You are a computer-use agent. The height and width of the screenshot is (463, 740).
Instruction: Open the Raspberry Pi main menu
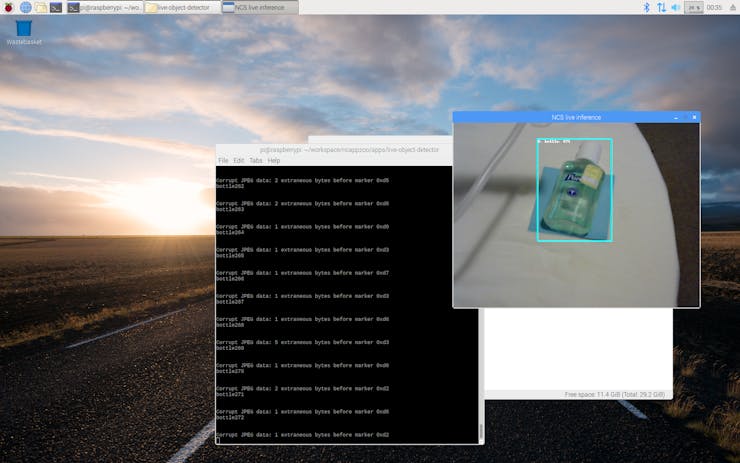coord(8,7)
